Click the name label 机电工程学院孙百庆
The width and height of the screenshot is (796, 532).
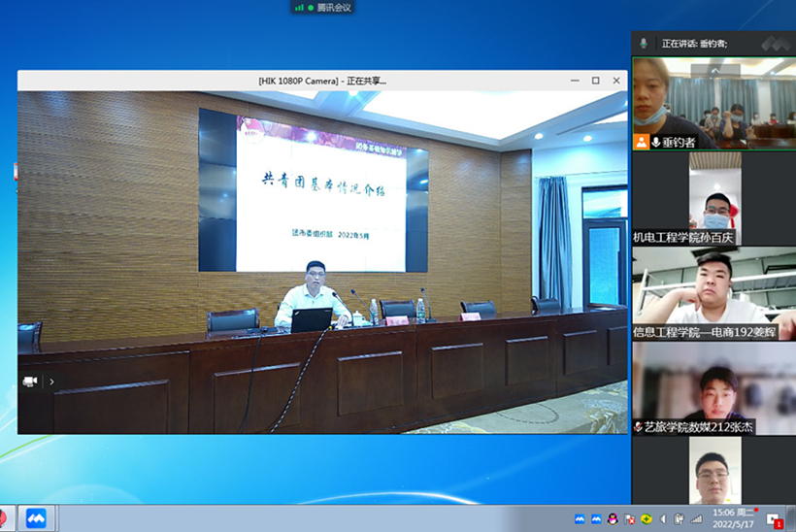point(683,238)
